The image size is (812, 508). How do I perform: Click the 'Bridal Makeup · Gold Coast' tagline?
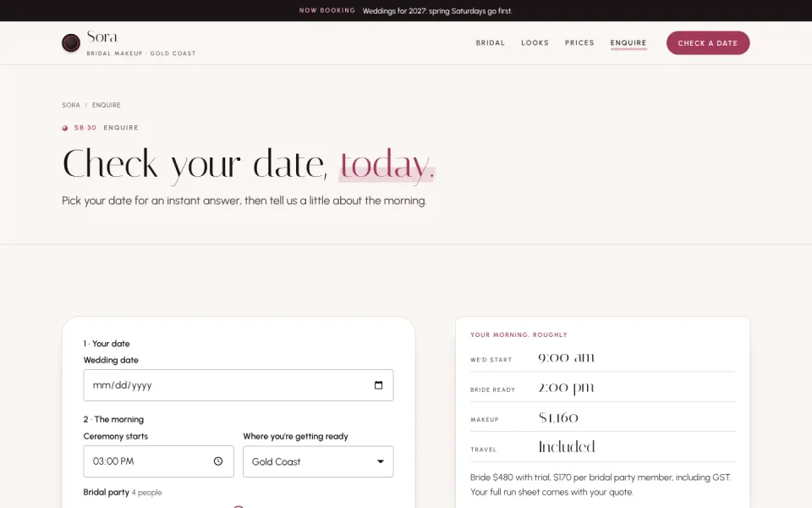(x=141, y=53)
